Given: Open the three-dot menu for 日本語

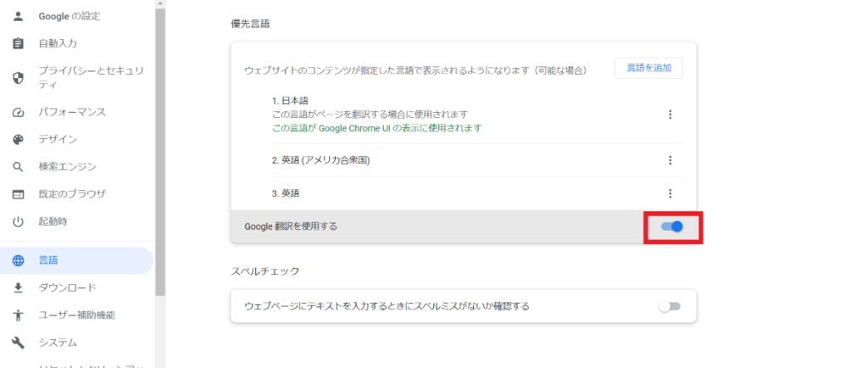Looking at the screenshot, I should tap(670, 114).
